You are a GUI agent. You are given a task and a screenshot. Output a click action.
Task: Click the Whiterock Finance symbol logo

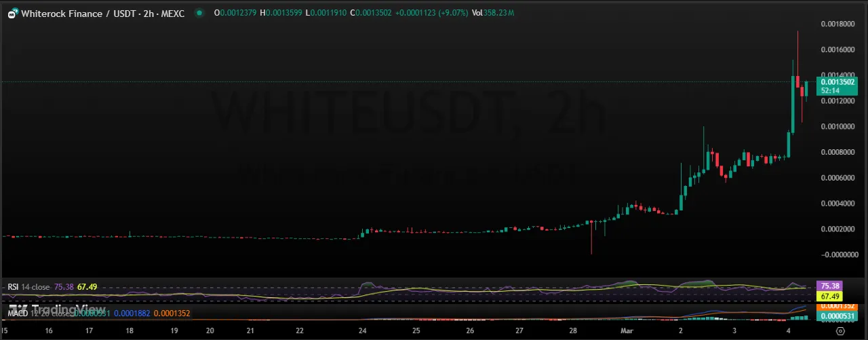point(12,13)
